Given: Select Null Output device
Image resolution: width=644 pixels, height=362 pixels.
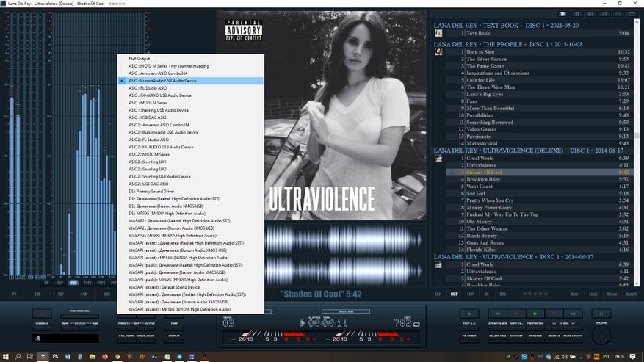Looking at the screenshot, I should (191, 58).
